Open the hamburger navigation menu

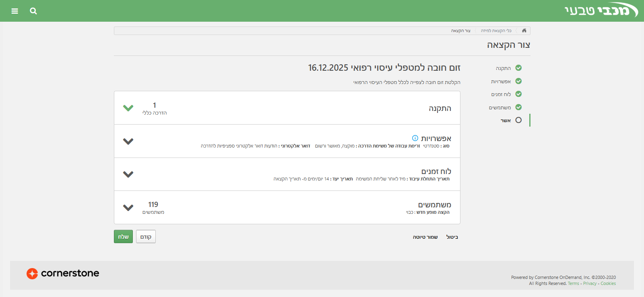(15, 11)
